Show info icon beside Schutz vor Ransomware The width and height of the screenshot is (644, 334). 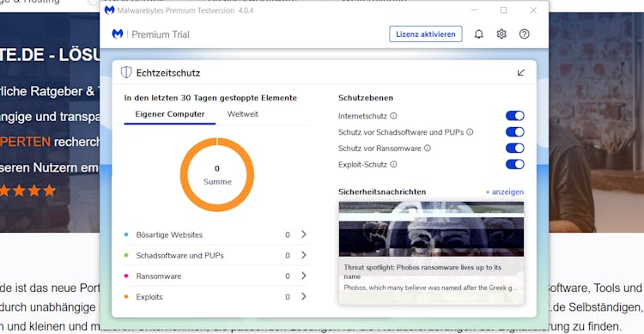(427, 149)
